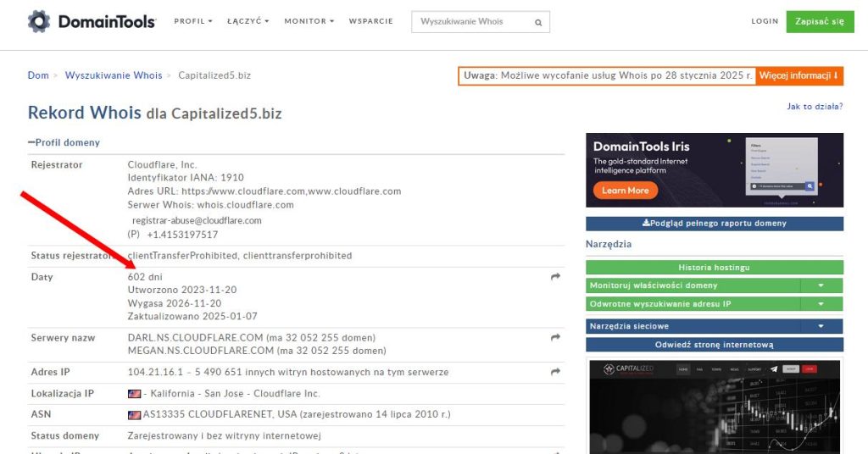Click Odwiedź stronę internetową button
The height and width of the screenshot is (454, 868).
point(714,345)
